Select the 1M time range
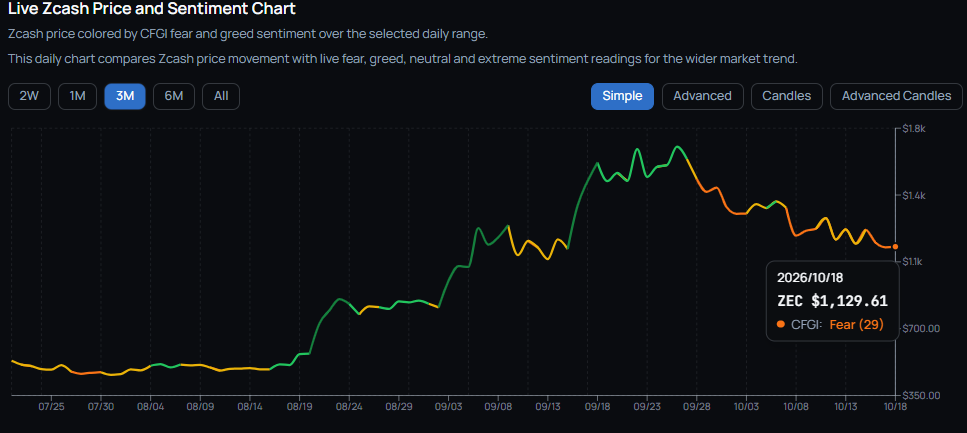This screenshot has width=967, height=433. [x=77, y=96]
